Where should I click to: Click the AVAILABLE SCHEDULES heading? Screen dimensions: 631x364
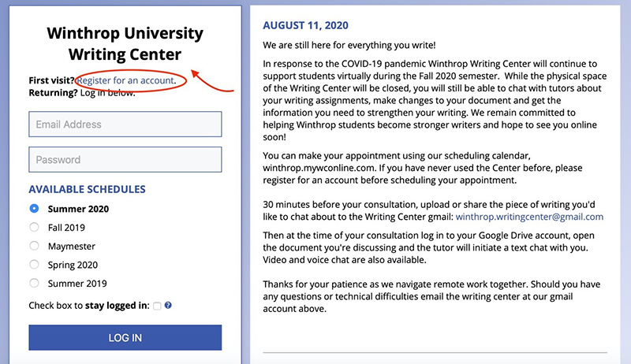(87, 189)
